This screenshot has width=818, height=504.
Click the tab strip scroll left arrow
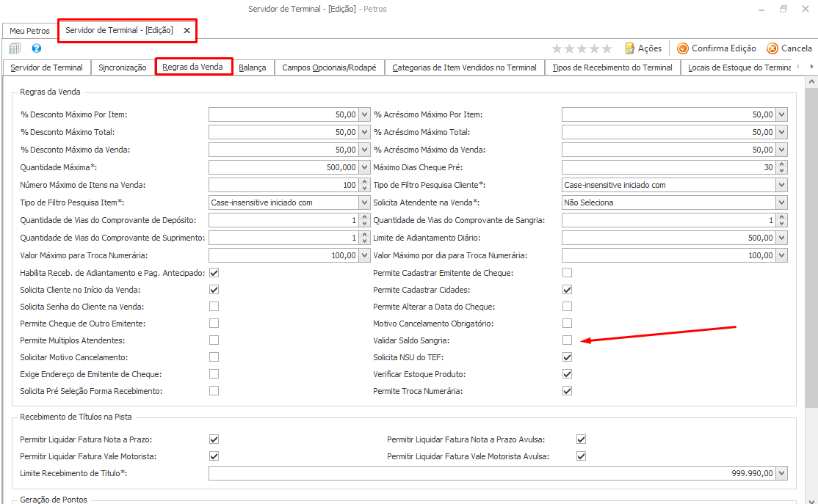(798, 67)
